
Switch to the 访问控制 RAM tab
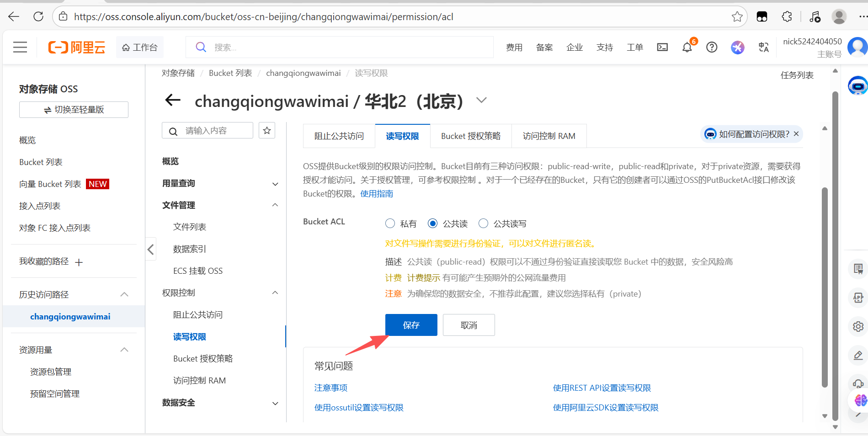click(x=549, y=136)
